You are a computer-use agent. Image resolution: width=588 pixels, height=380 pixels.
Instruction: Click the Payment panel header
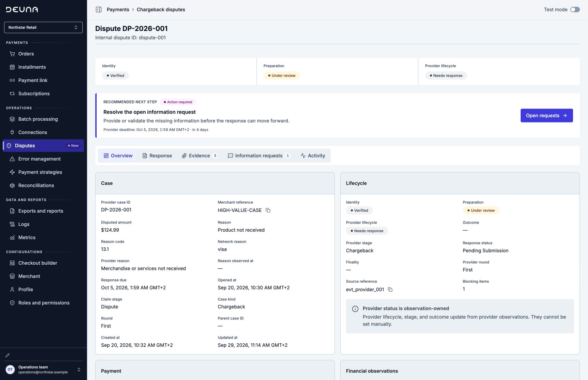tap(215, 370)
